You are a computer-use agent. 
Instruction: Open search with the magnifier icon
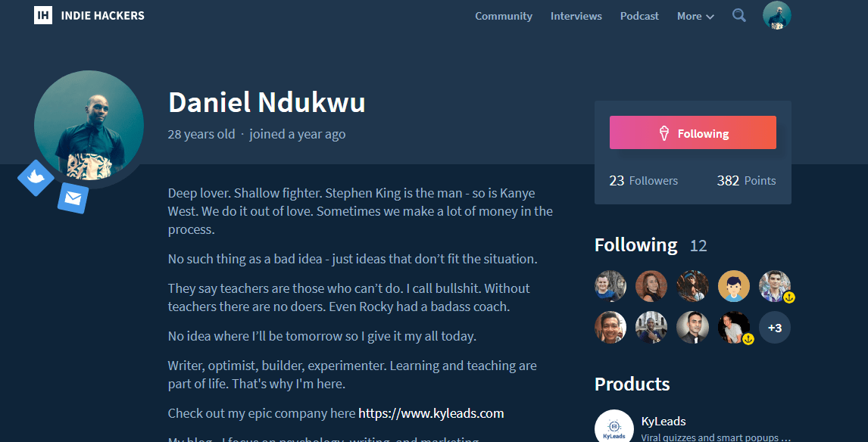coord(739,15)
